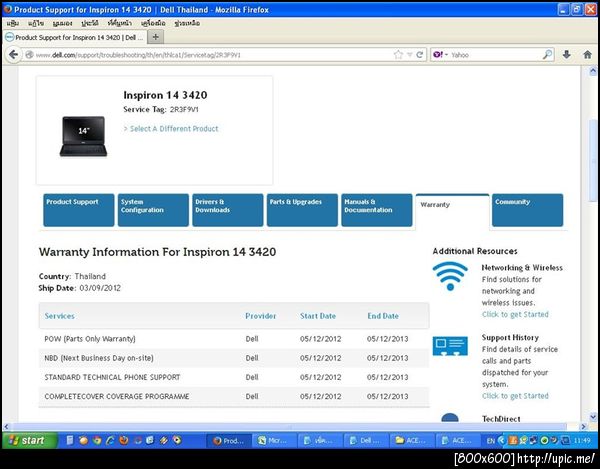This screenshot has width=600, height=469.
Task: Click get Started link under Support History
Action: (515, 396)
